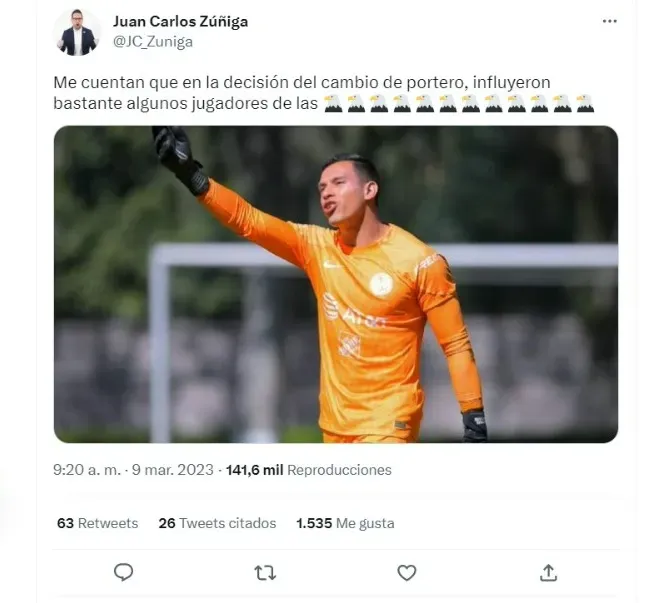Image resolution: width=657 pixels, height=603 pixels.
Task: Open the 141,6 mil Reproducciones count
Action: point(309,470)
